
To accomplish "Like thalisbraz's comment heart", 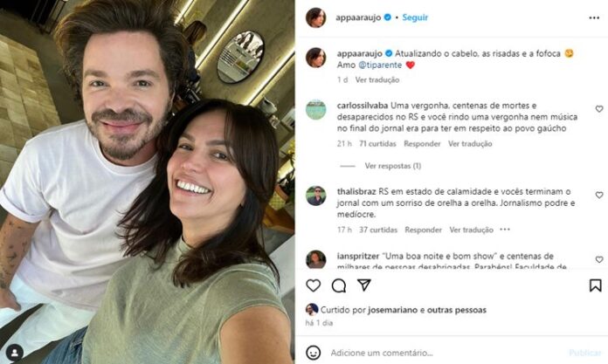I will coord(599,195).
